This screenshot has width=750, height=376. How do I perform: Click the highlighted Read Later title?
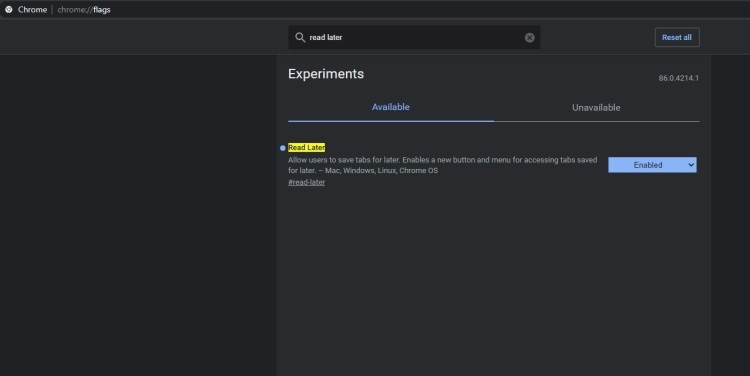307,147
